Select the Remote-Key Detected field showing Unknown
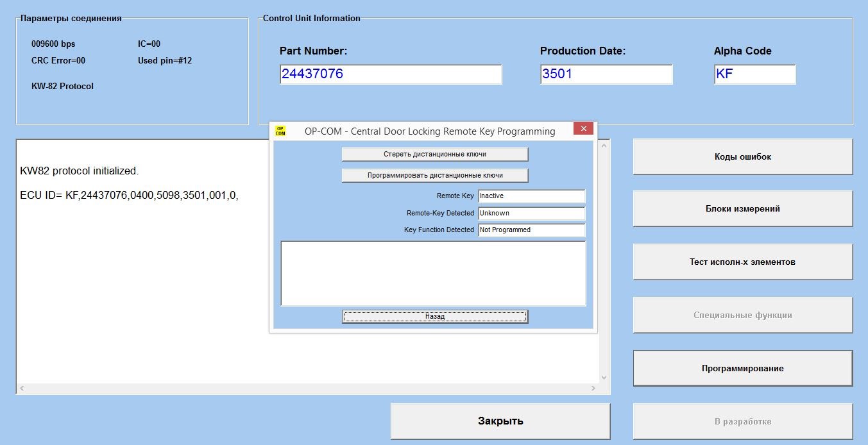868x445 pixels. [x=532, y=213]
